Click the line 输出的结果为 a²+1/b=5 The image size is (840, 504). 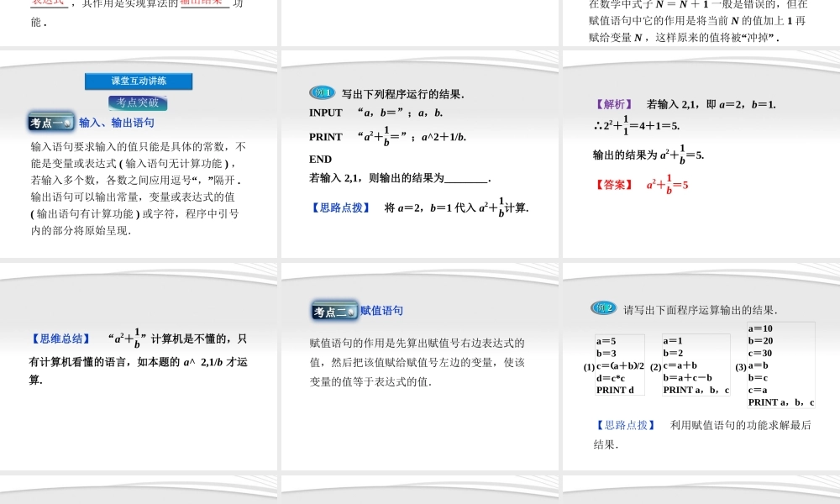coord(648,155)
